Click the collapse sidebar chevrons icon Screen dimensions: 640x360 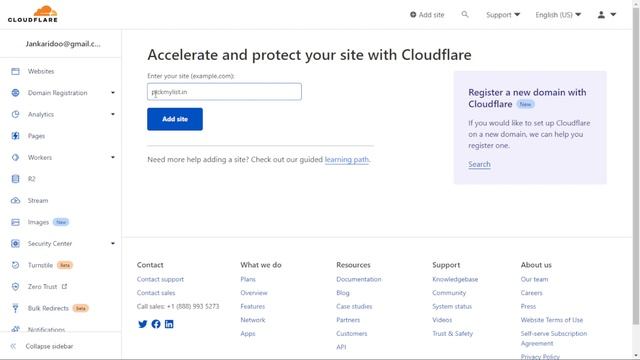click(13, 346)
